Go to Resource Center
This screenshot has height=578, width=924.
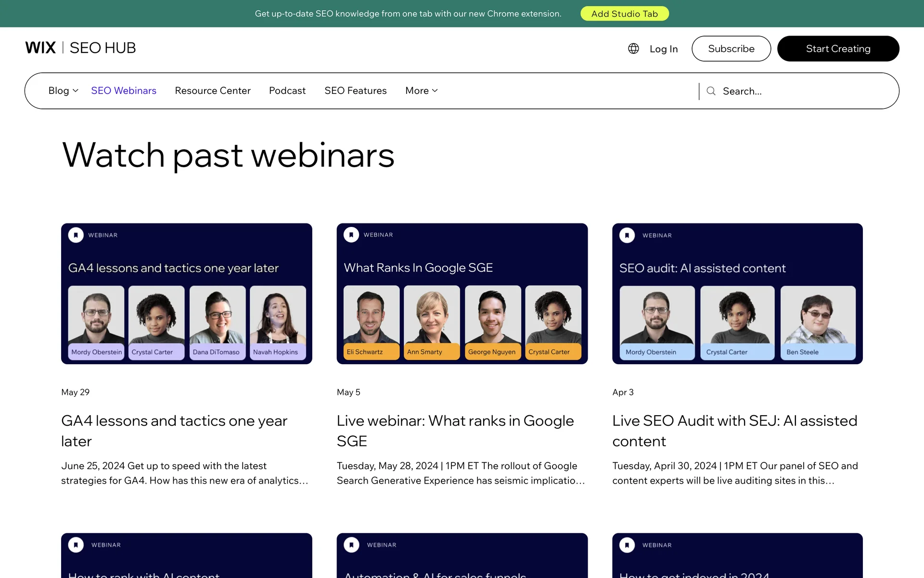[x=213, y=91]
